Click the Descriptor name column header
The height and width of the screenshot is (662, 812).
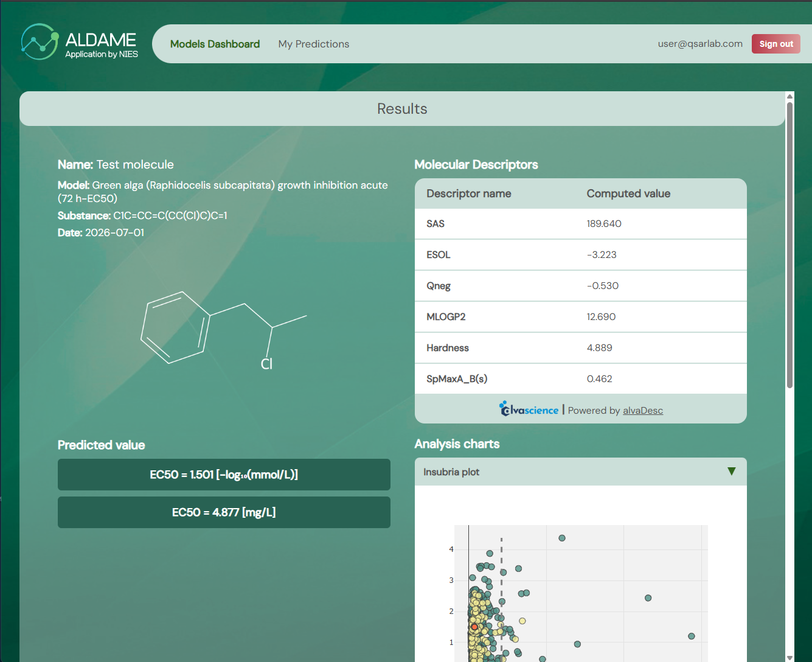pos(469,193)
